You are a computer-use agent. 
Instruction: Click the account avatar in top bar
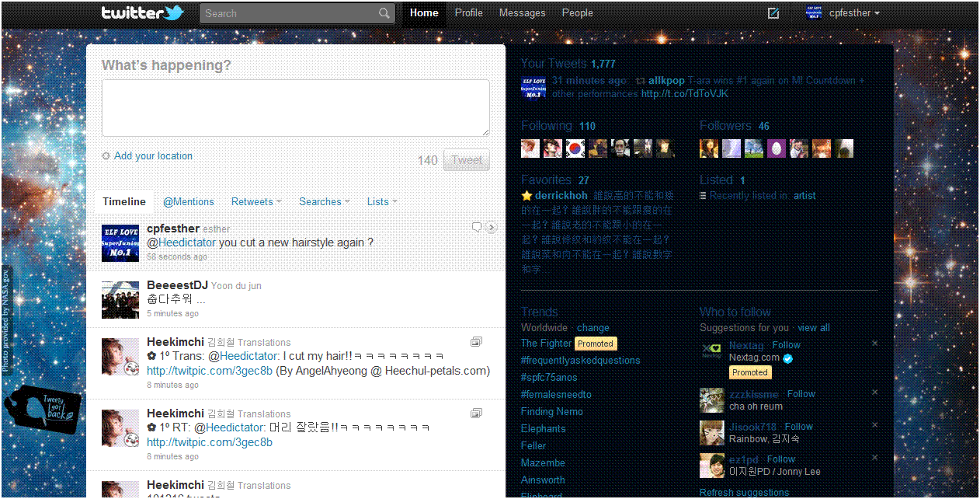click(815, 13)
